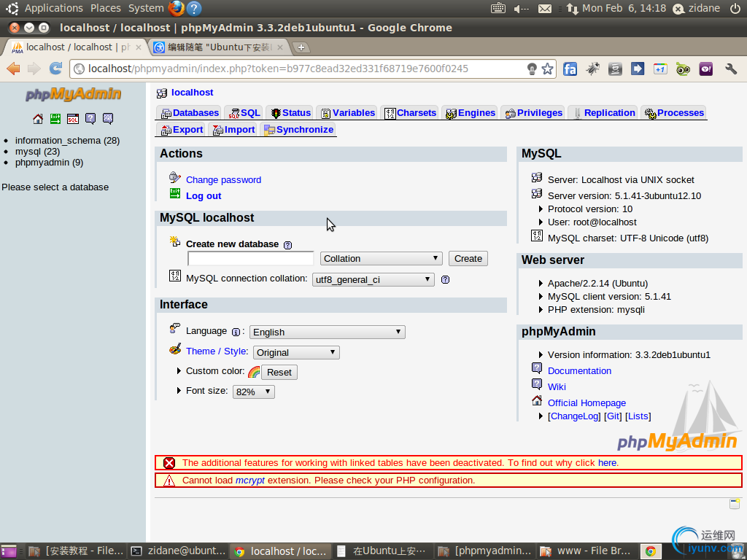This screenshot has height=560, width=747.
Task: Open the Import tab
Action: (x=233, y=130)
